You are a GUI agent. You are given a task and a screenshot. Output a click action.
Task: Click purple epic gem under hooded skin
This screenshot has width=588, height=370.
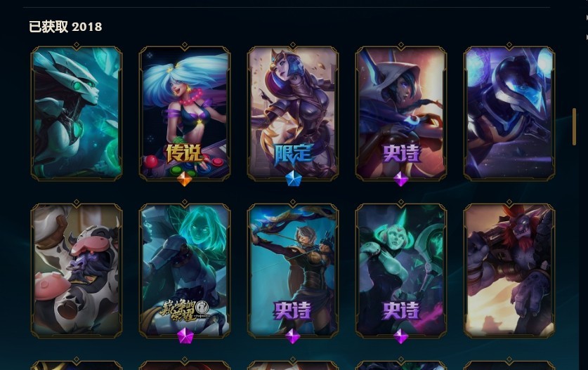[x=401, y=179]
